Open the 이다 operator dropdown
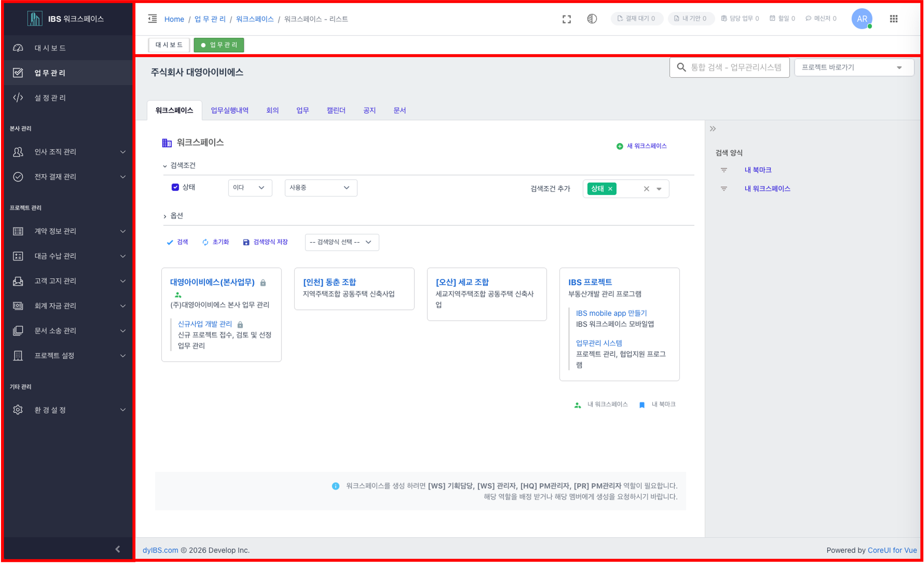Screen dimensions: 924x563 [x=250, y=188]
